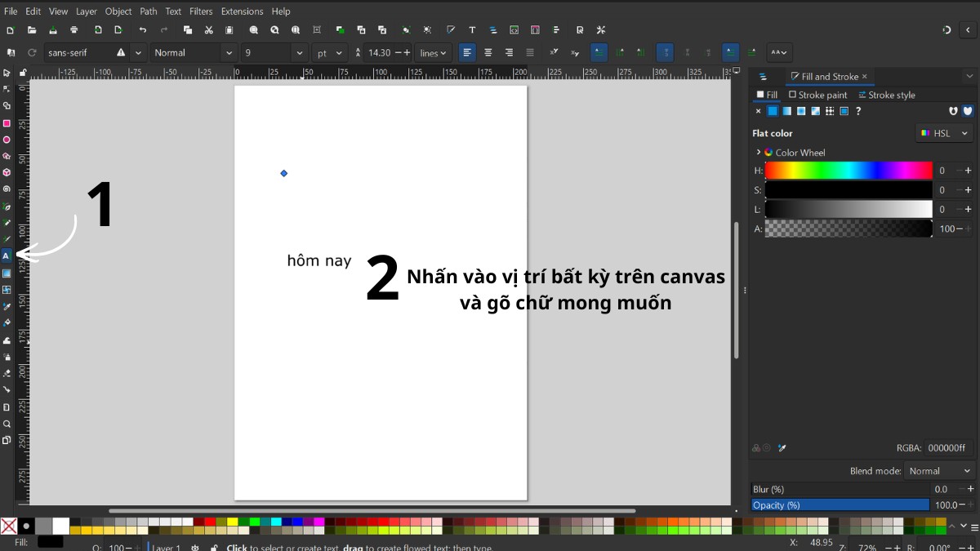The image size is (980, 551).
Task: Select the Node editing tool
Action: point(7,88)
